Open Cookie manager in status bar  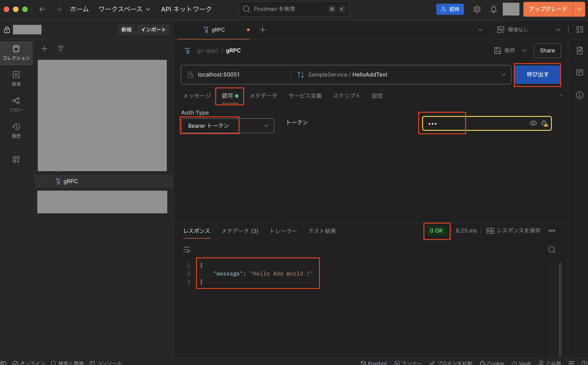click(492, 363)
